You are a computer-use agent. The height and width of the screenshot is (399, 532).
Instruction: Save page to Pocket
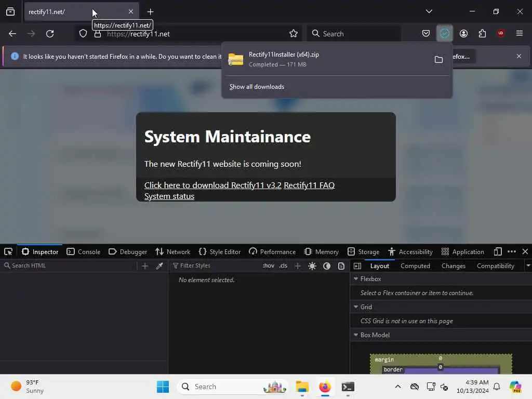point(426,33)
